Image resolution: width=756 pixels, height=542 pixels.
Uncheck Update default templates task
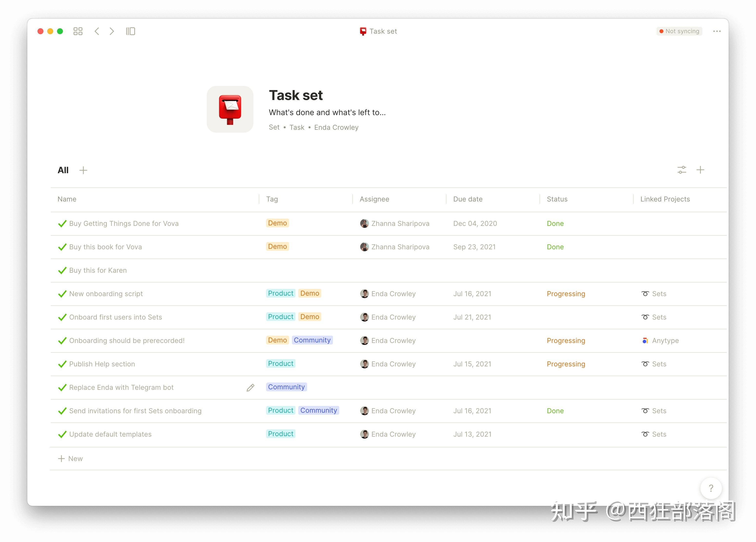(x=62, y=434)
